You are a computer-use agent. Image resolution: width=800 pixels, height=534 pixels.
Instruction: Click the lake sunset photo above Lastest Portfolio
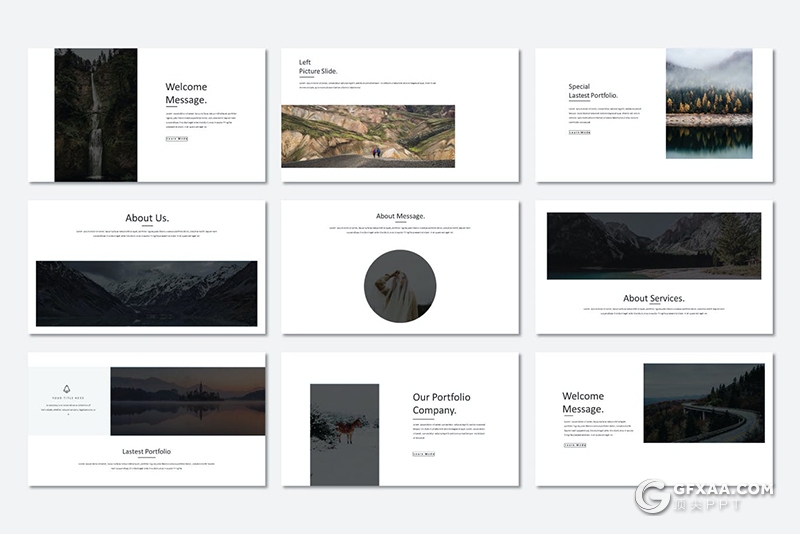coord(187,401)
